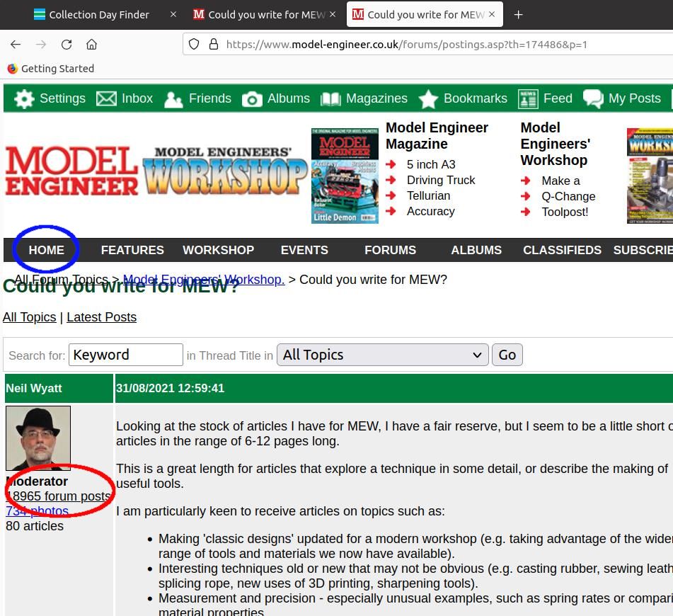The image size is (673, 616).
Task: Open the Albums camera icon
Action: click(252, 99)
